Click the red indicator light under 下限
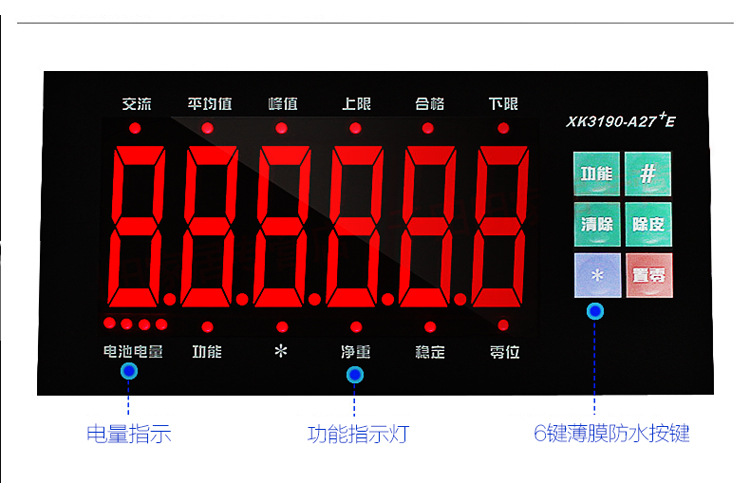 502,128
